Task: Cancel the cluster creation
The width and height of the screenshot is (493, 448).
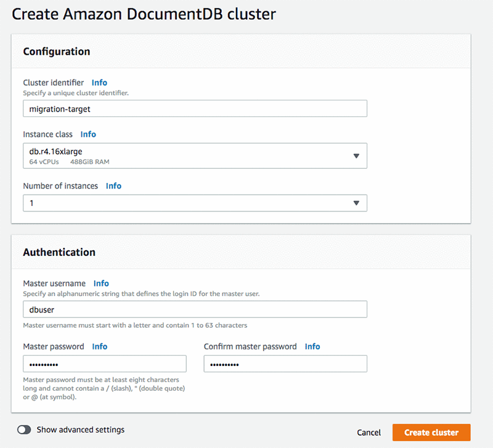Action: click(x=369, y=433)
